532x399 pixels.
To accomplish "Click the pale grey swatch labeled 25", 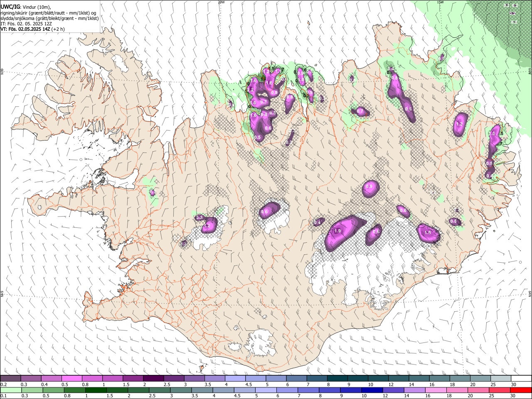I will pos(500,379).
